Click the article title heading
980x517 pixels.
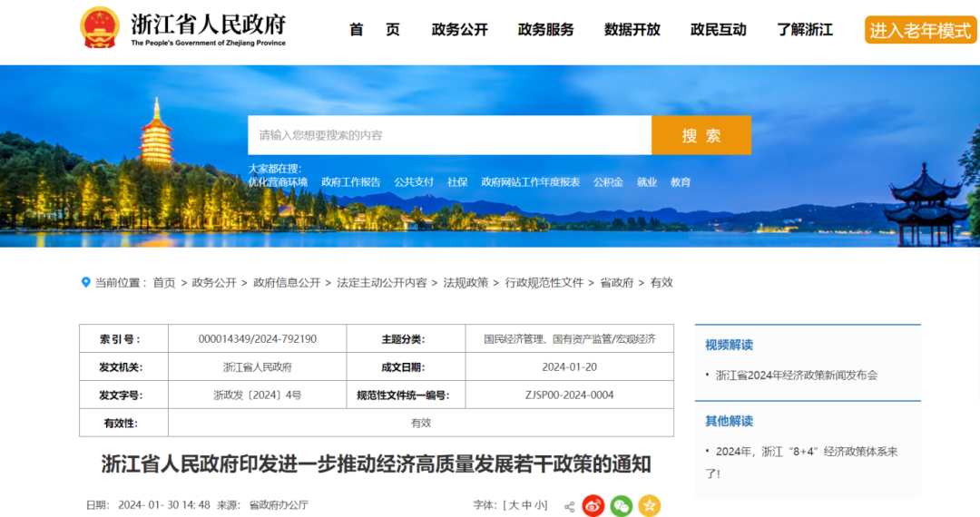377,463
